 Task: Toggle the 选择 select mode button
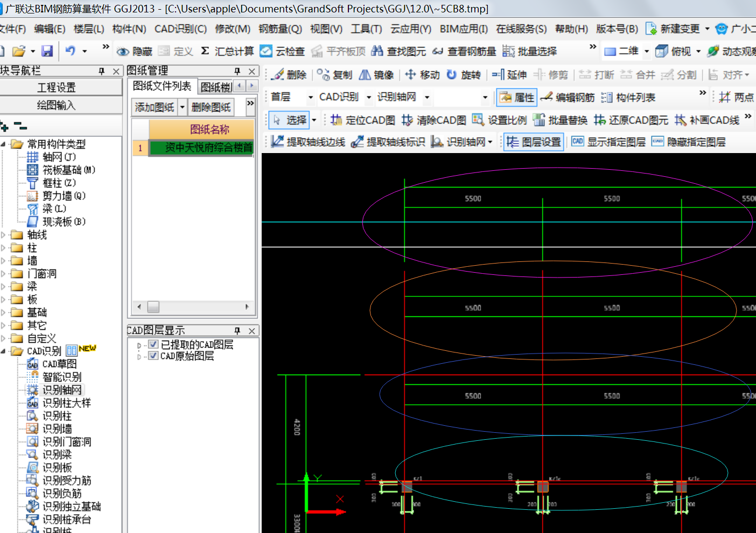pos(289,120)
